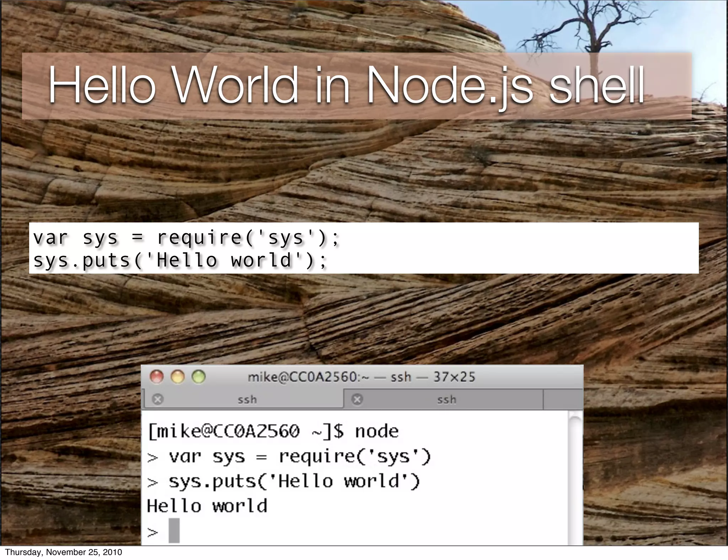This screenshot has height=560, width=728.
Task: Switch to the first ssh tab
Action: pos(244,399)
